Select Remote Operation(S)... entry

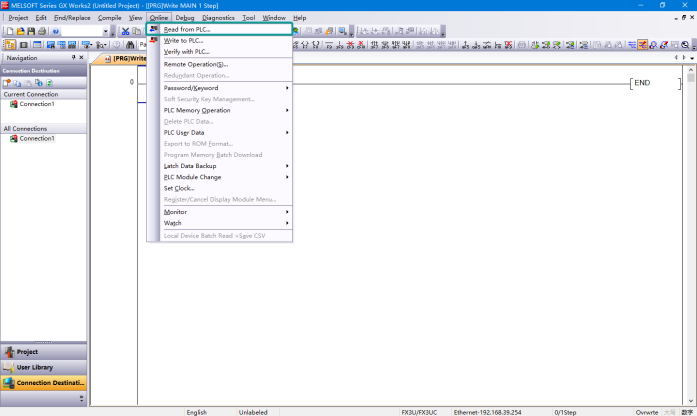click(x=219, y=64)
